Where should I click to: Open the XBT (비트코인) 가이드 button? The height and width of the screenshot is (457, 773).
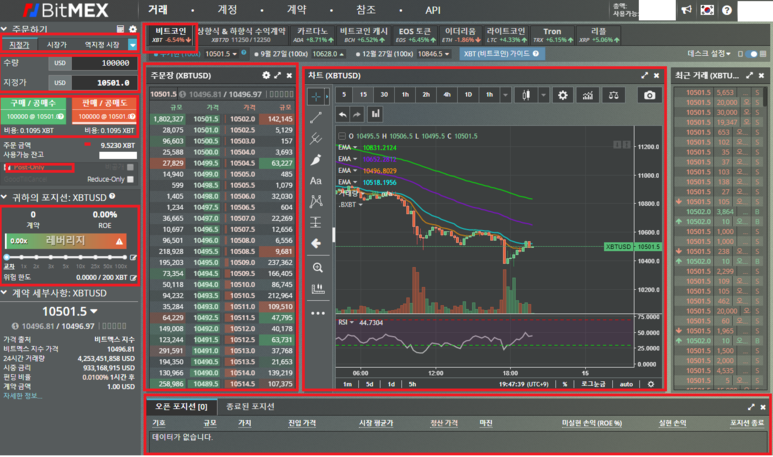pos(501,53)
